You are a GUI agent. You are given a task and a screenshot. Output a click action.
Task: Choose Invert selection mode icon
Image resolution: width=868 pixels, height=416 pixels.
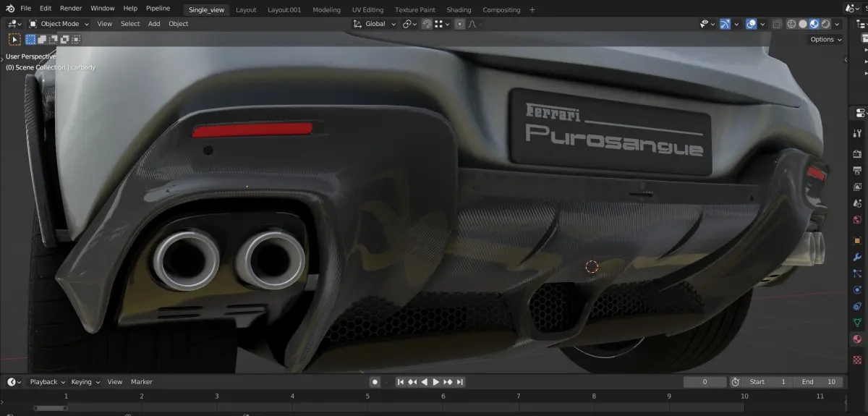[x=64, y=39]
